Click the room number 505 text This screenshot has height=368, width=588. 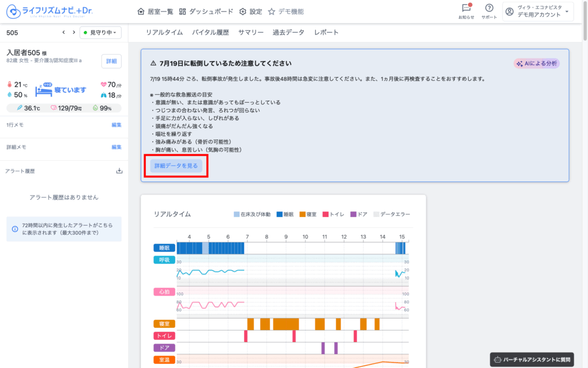12,33
